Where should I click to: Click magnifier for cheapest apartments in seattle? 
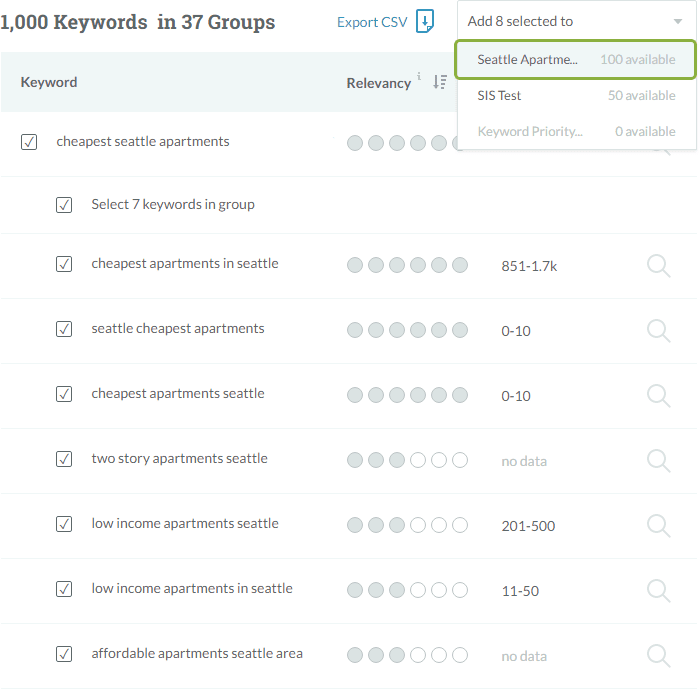658,265
